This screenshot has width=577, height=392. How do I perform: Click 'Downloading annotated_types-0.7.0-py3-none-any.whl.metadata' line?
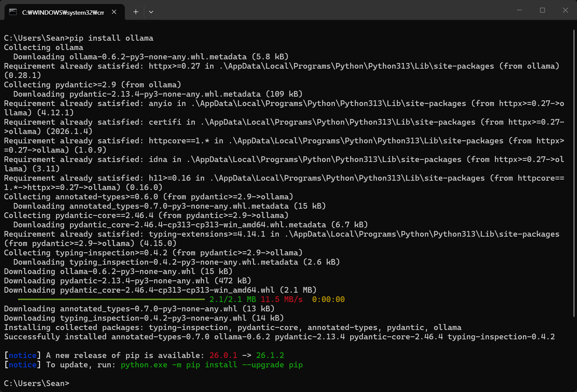(x=169, y=206)
